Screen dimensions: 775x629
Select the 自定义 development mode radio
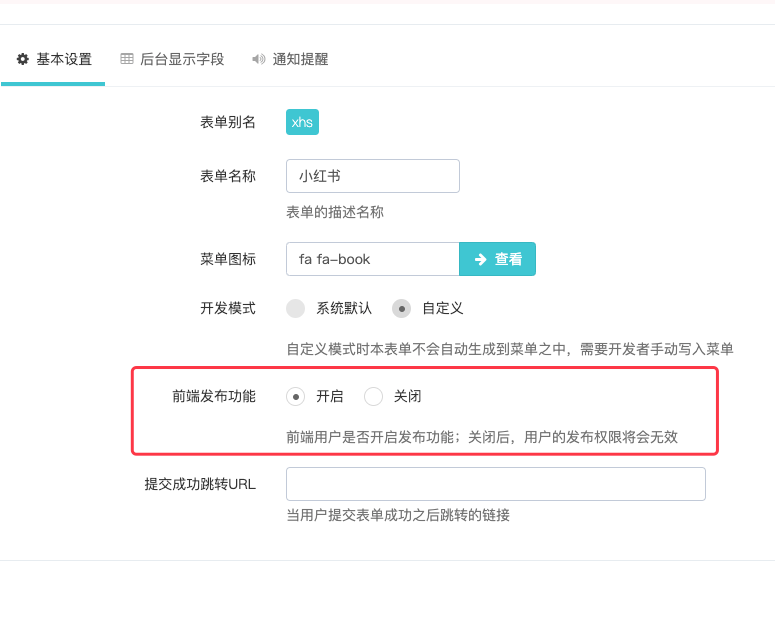pyautogui.click(x=401, y=308)
